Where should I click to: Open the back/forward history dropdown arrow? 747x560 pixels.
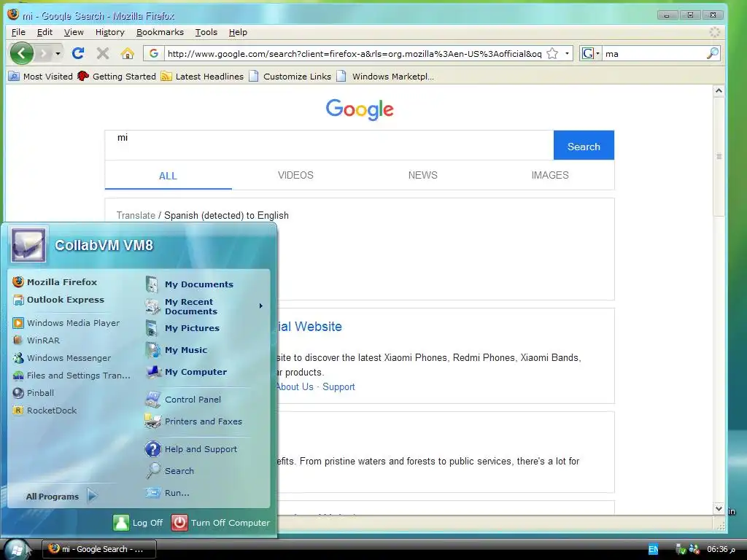pyautogui.click(x=58, y=53)
